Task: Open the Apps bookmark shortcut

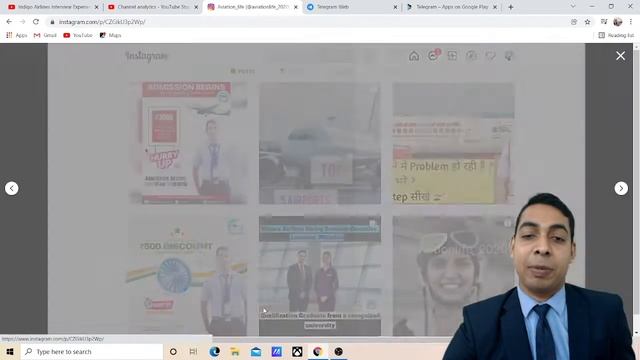Action: tap(17, 36)
